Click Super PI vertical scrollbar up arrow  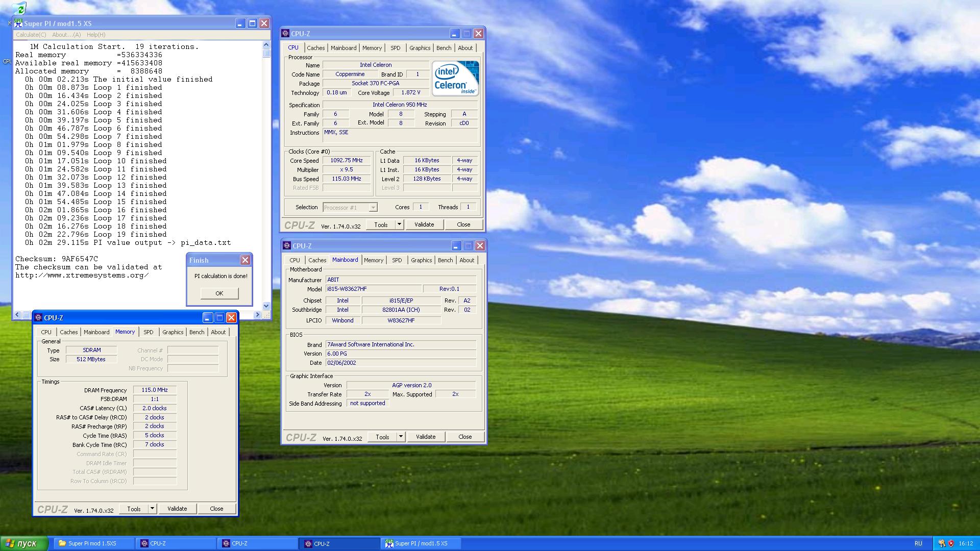coord(266,45)
